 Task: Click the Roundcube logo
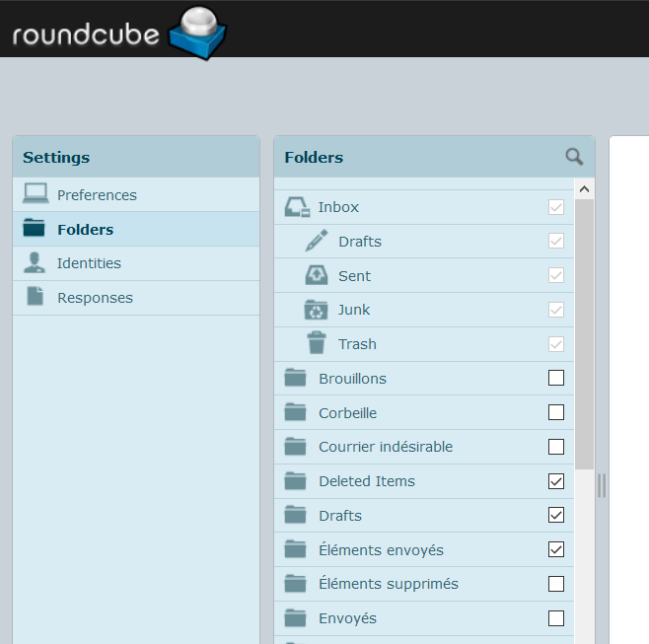tap(119, 30)
